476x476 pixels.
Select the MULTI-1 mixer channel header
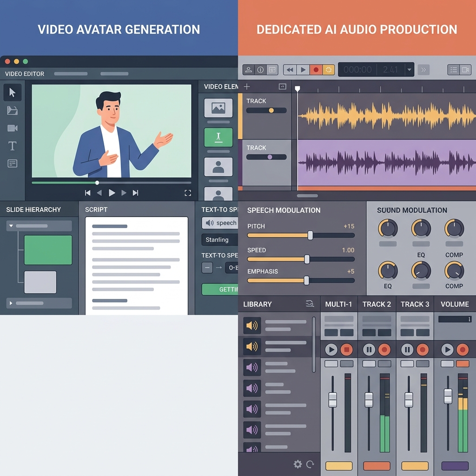coord(338,304)
